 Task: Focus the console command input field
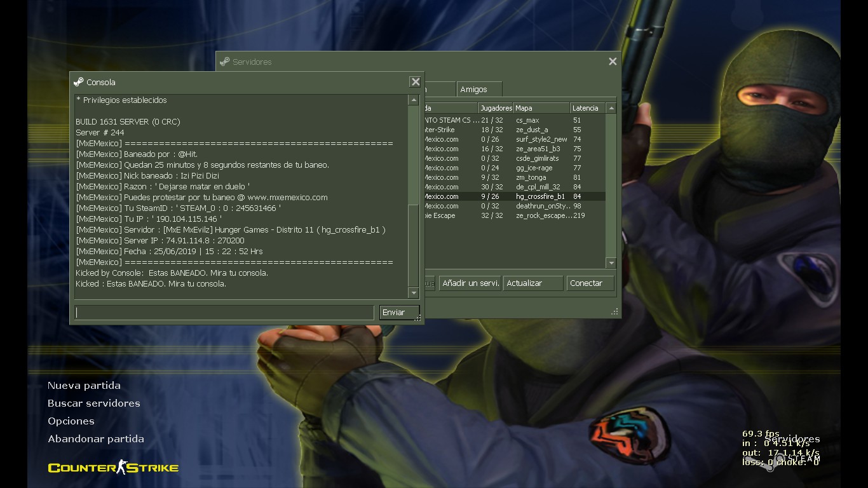tap(224, 312)
